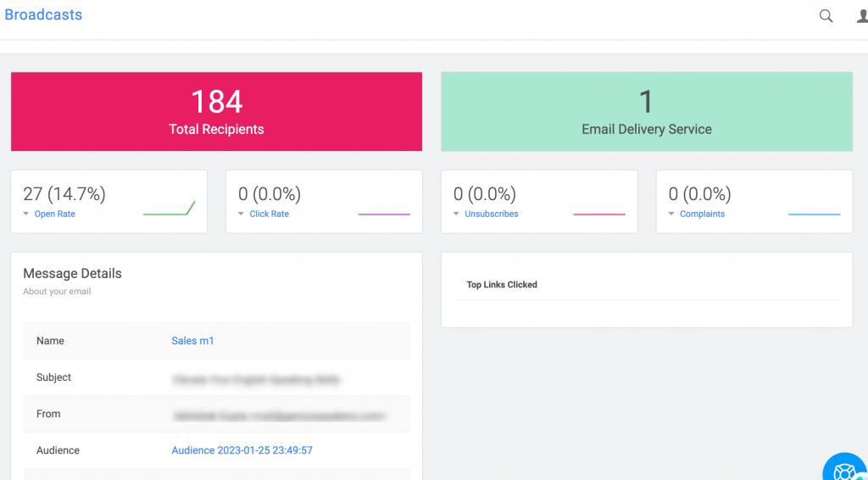Go to the Broadcasts page title
This screenshot has height=480, width=868.
(x=43, y=14)
